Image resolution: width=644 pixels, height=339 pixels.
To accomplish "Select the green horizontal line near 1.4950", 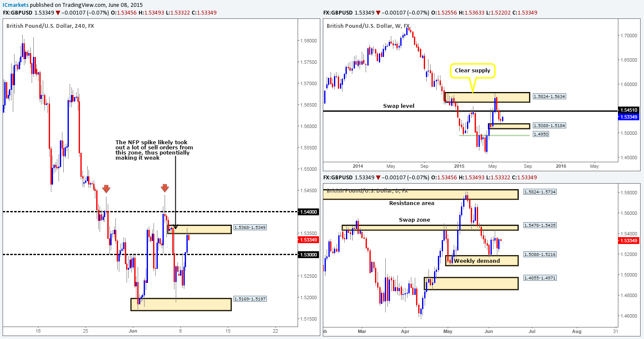I will pyautogui.click(x=494, y=135).
